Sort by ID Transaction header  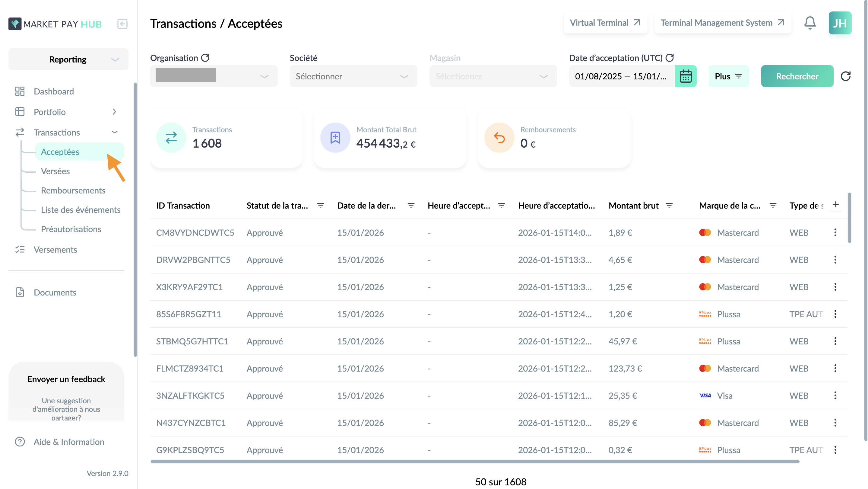pyautogui.click(x=183, y=205)
